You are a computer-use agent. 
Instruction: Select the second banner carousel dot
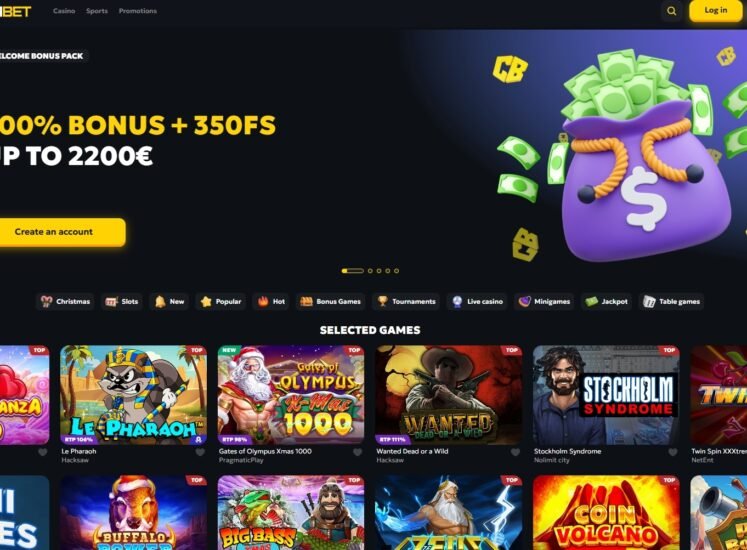click(370, 271)
